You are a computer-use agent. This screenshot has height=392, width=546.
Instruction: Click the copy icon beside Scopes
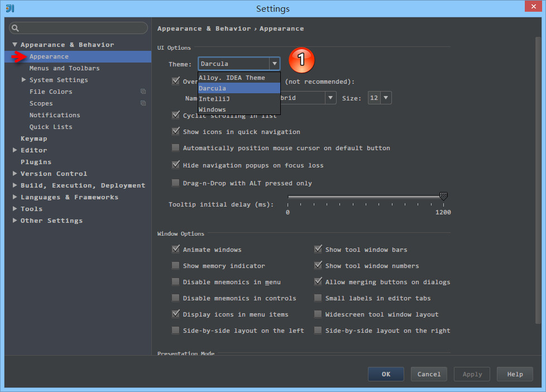click(x=143, y=103)
